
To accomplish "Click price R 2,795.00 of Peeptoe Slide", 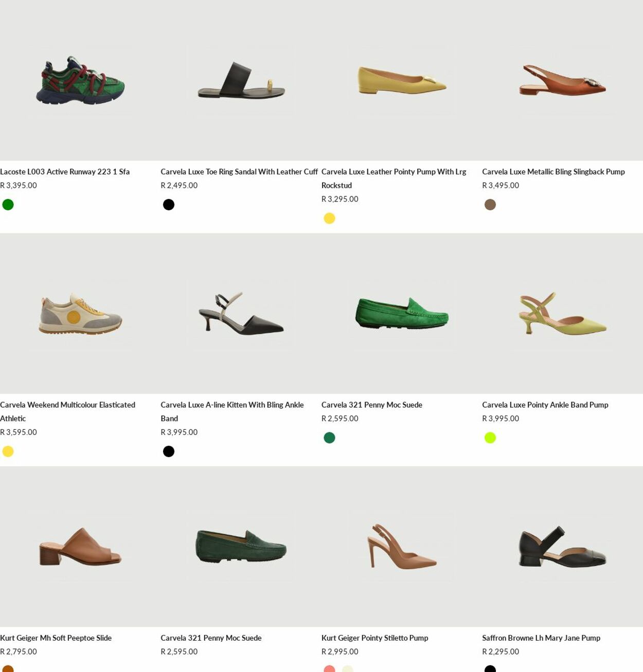I will point(19,652).
